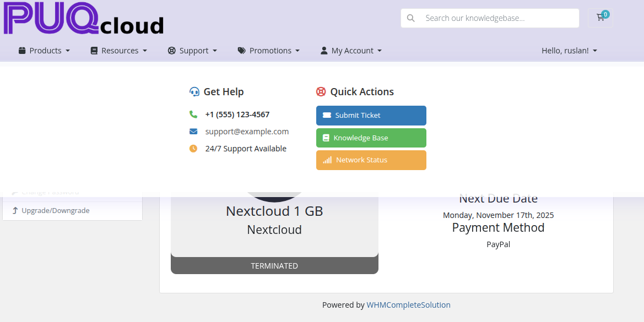The width and height of the screenshot is (644, 322).
Task: Click the signal bars icon on Network Status
Action: (x=327, y=160)
